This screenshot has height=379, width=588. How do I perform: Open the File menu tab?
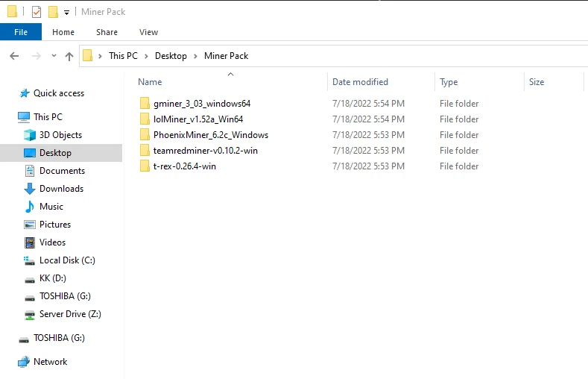(x=21, y=32)
